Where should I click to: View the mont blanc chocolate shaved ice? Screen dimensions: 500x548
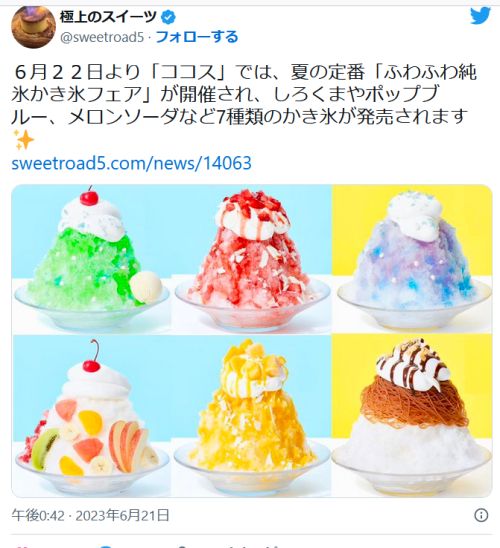413,415
